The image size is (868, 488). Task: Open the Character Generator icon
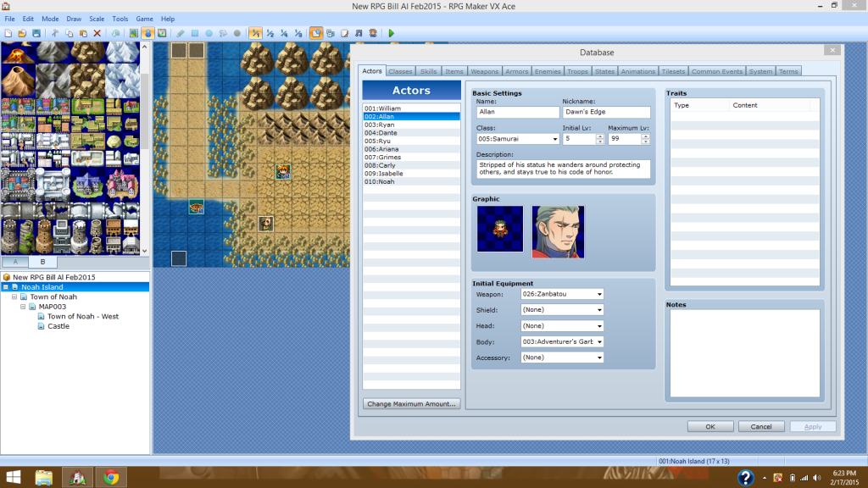coord(374,33)
